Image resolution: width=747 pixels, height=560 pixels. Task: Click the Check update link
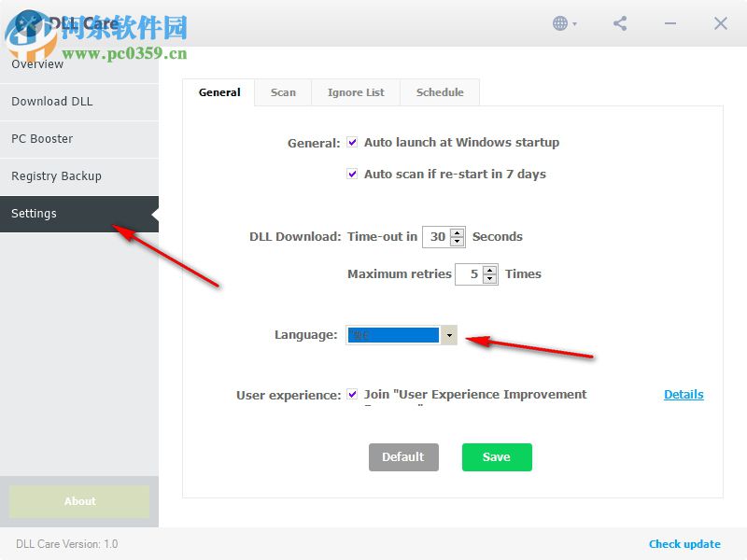pos(684,544)
